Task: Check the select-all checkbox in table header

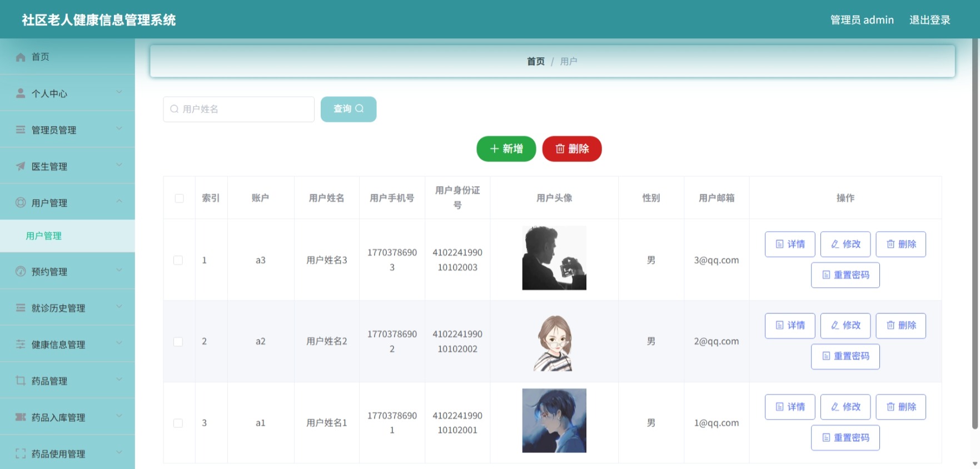Action: click(179, 198)
